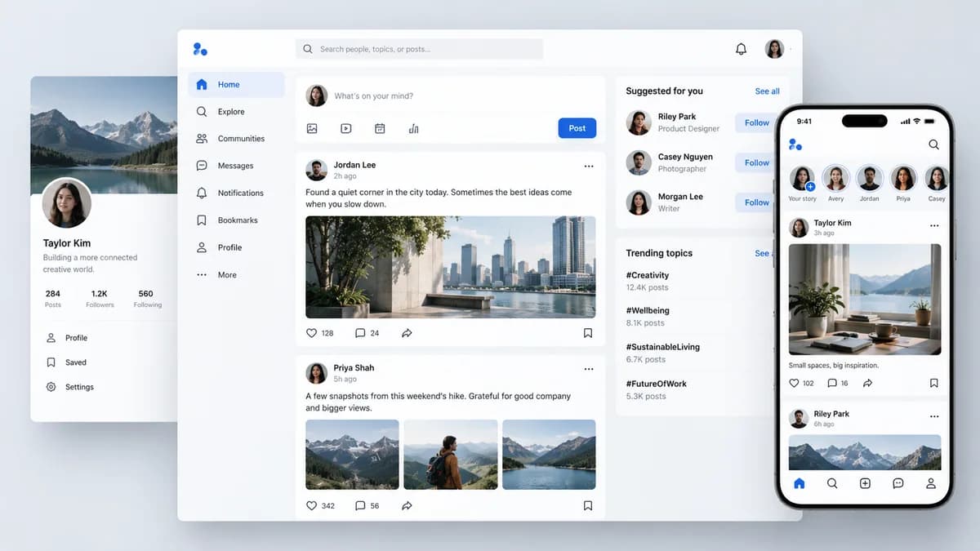This screenshot has width=980, height=551.
Task: Tap the messages icon in the phone bottom bar
Action: 898,483
